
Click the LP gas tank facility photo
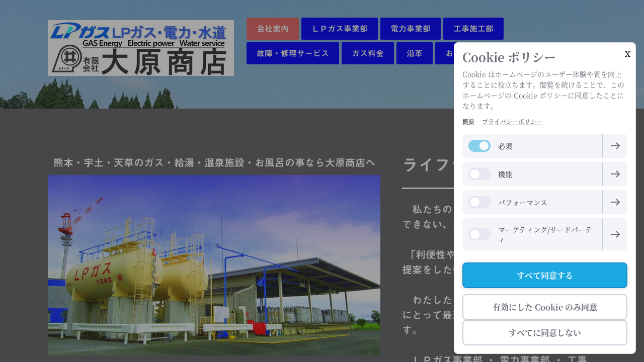[x=214, y=265]
